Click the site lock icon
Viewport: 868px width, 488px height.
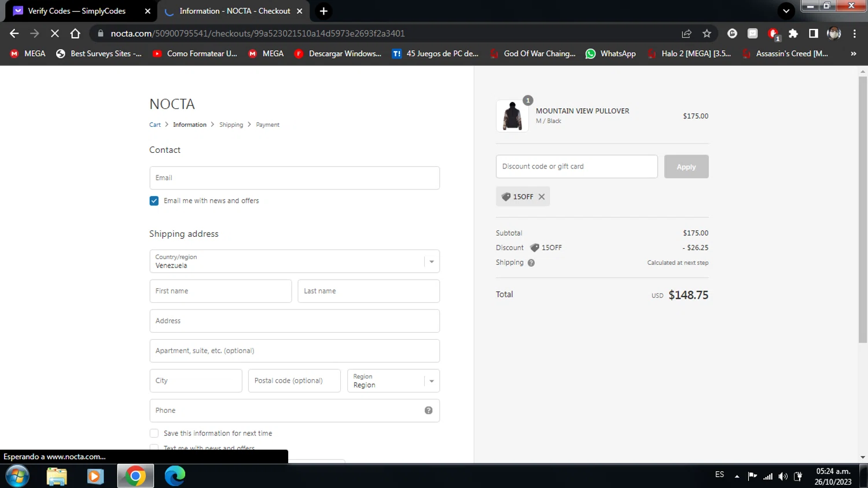click(x=100, y=34)
